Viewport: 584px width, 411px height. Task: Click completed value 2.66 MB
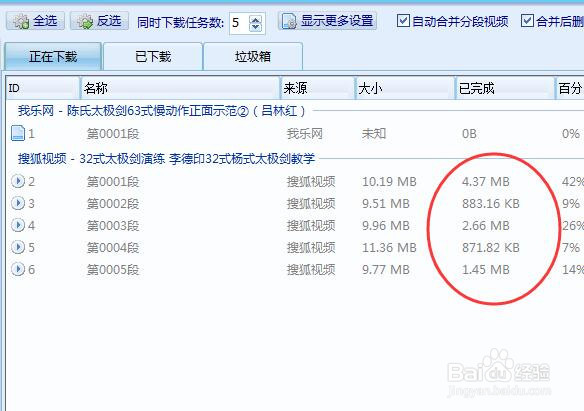486,226
